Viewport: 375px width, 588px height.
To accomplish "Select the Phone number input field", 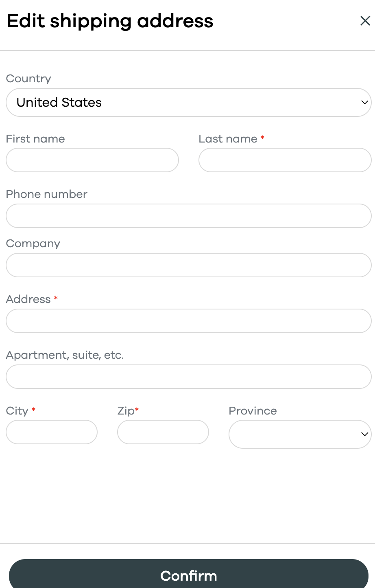I will point(188,216).
